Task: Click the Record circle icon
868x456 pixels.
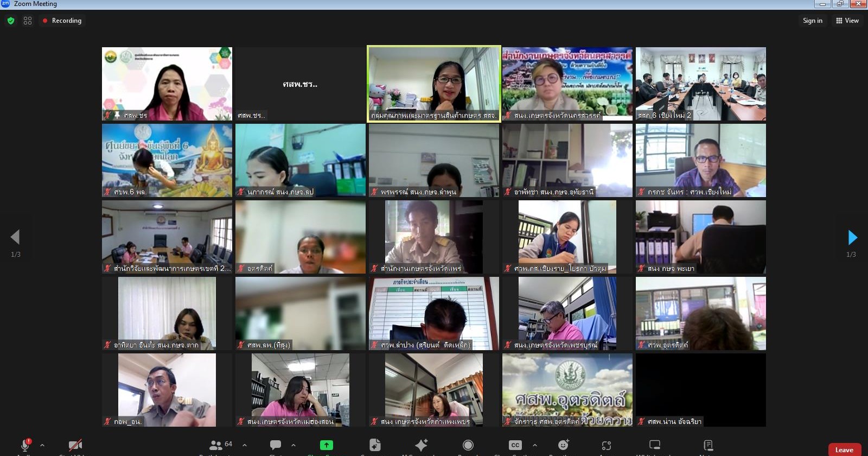Action: pyautogui.click(x=468, y=445)
